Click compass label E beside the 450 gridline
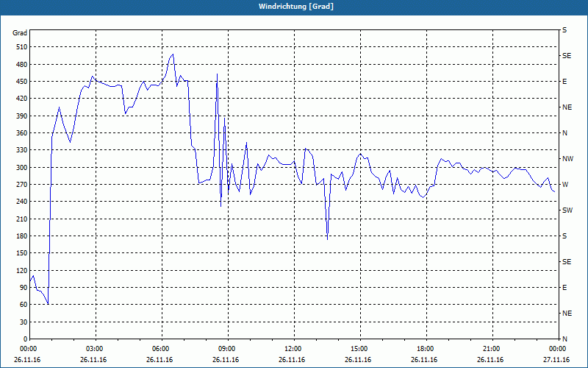Viewport: 588px width, 368px height. [564, 82]
